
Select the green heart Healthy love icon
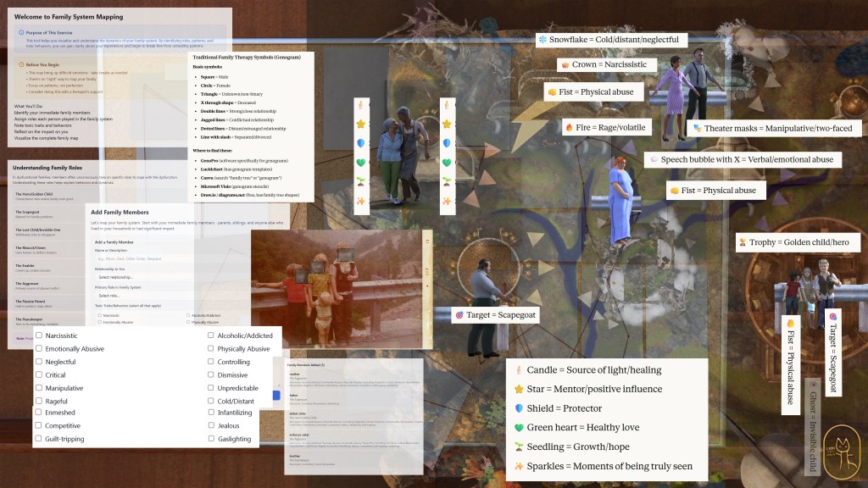pos(520,427)
